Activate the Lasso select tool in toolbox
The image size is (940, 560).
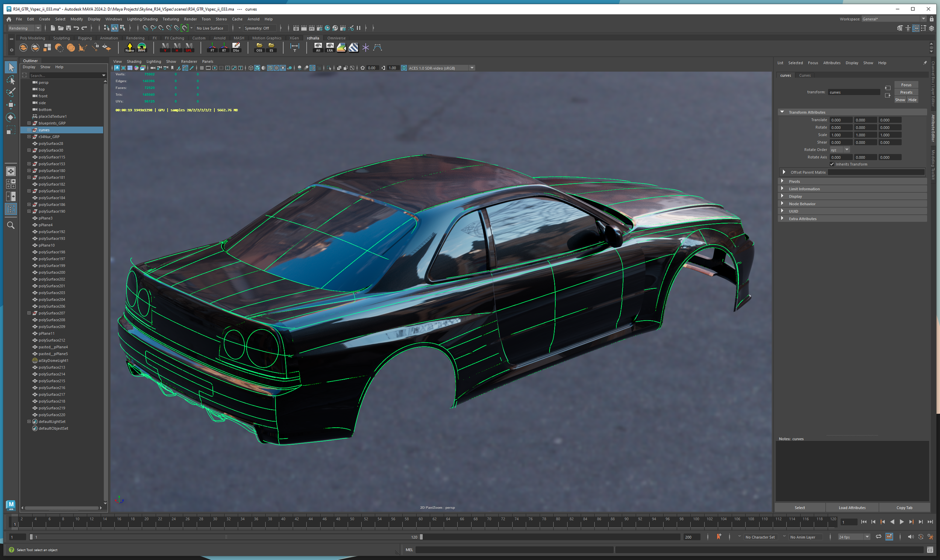pos(11,80)
